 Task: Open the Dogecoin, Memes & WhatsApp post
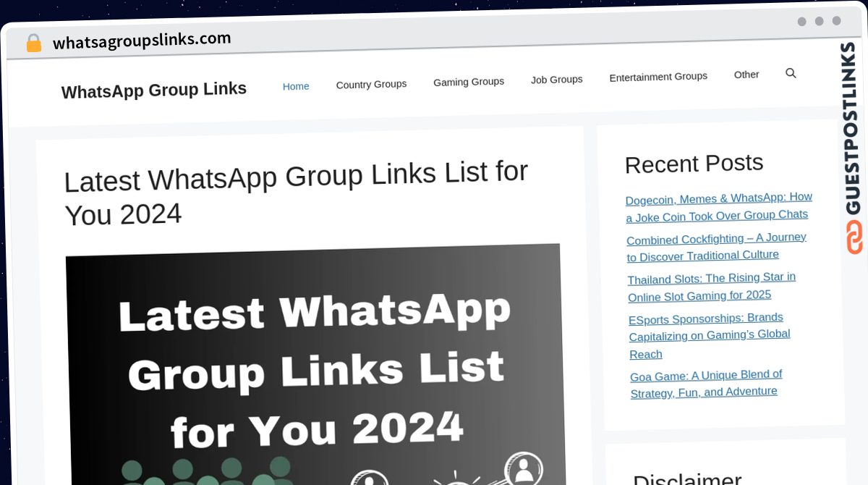point(719,207)
